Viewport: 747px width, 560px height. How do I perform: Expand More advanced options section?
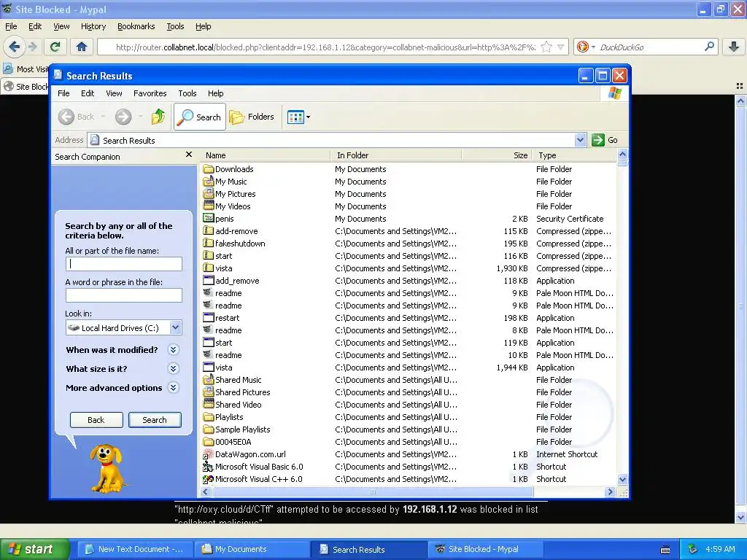click(173, 388)
